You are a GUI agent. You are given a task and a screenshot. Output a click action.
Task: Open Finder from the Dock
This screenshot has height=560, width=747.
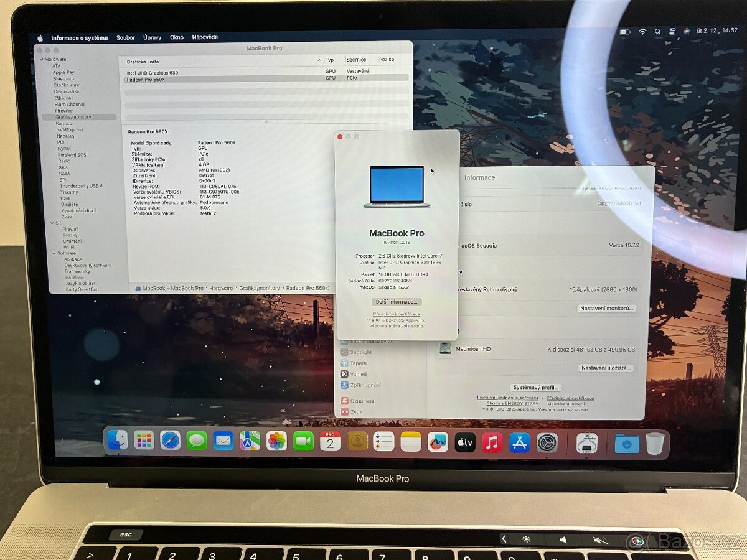[x=117, y=441]
